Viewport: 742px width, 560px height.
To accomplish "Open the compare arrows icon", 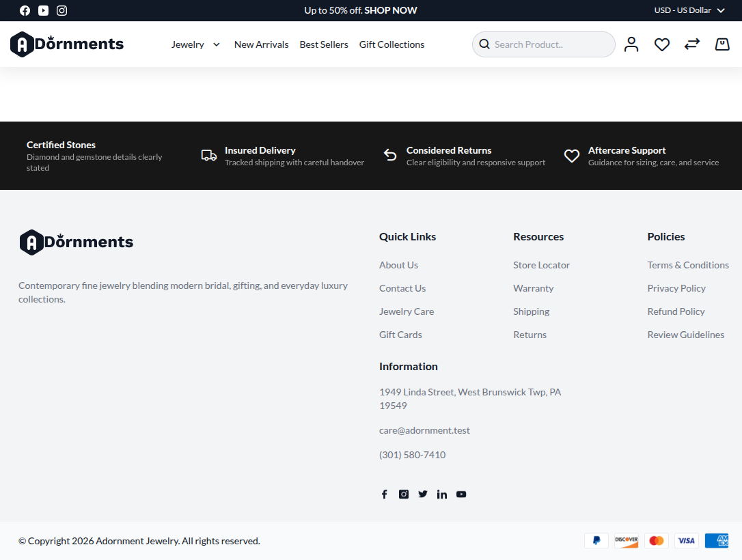I will tap(692, 44).
